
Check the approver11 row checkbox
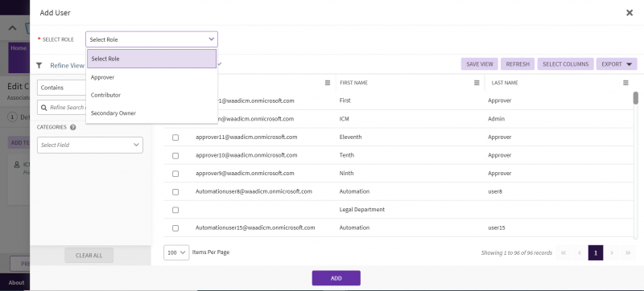click(x=175, y=137)
